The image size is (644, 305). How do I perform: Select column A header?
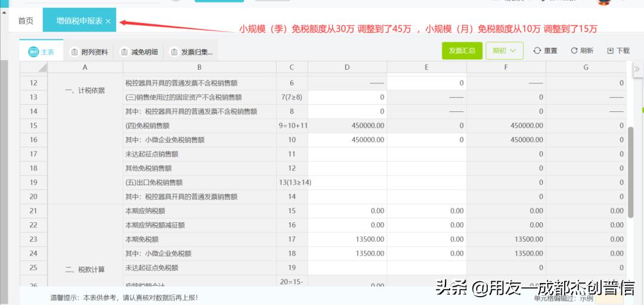pyautogui.click(x=85, y=67)
